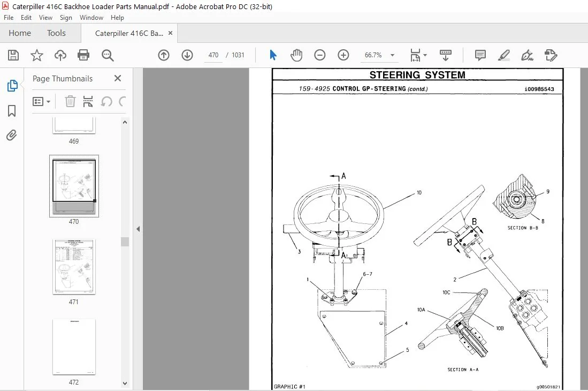The image size is (588, 391).
Task: Close the Caterpiller 416C document tab
Action: click(x=170, y=33)
